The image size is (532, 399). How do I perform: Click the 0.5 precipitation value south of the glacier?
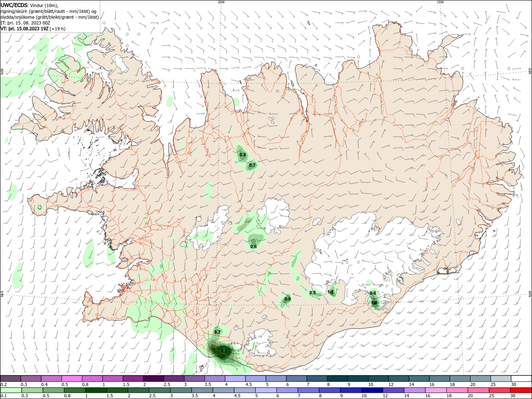313,293
